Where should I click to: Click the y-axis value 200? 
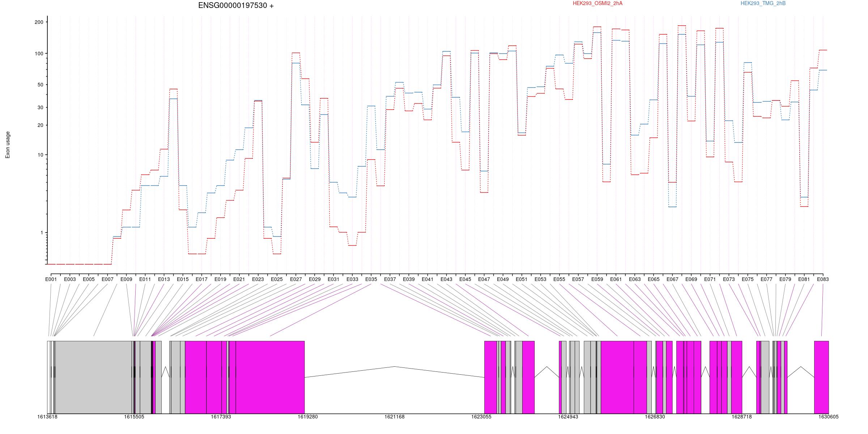(39, 22)
